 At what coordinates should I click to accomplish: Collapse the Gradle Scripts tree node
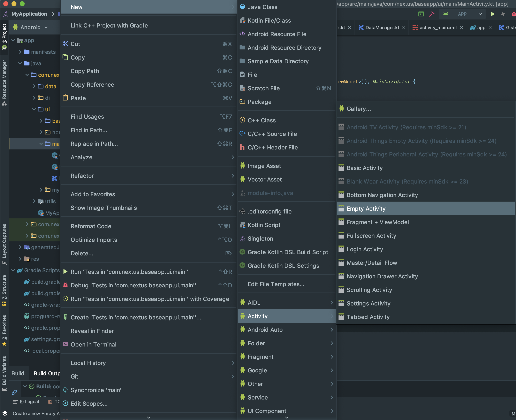pos(13,270)
